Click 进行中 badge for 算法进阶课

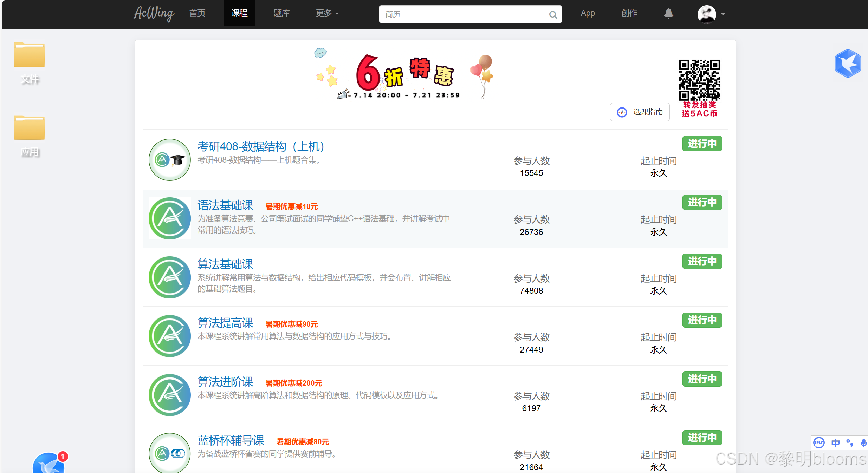coord(702,379)
